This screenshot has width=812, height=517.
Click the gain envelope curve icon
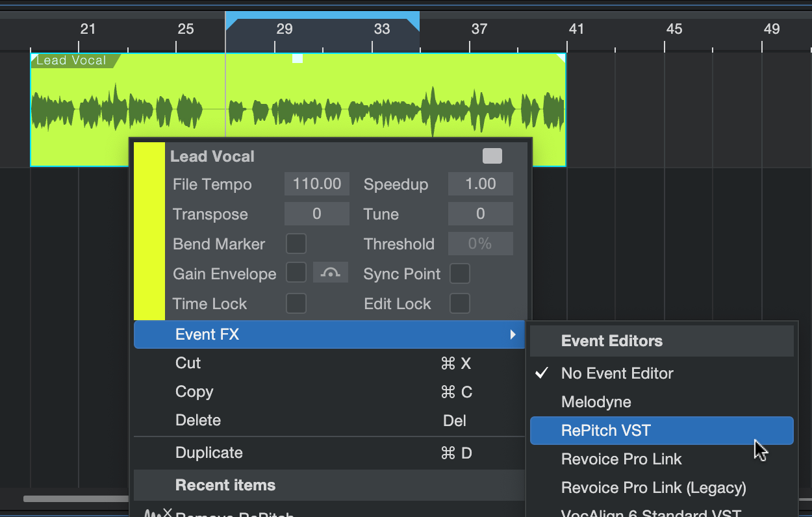[330, 273]
